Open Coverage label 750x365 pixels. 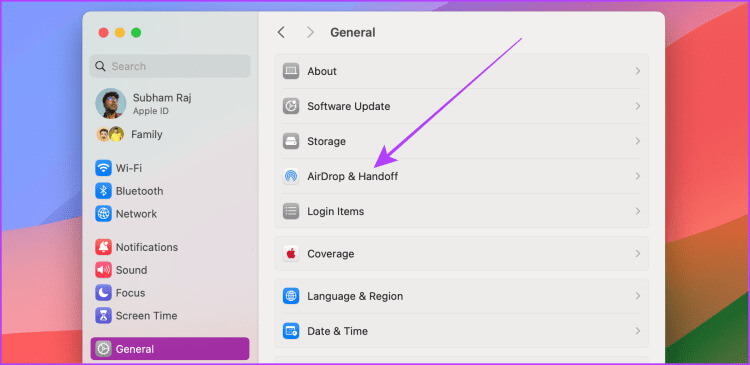click(x=331, y=254)
